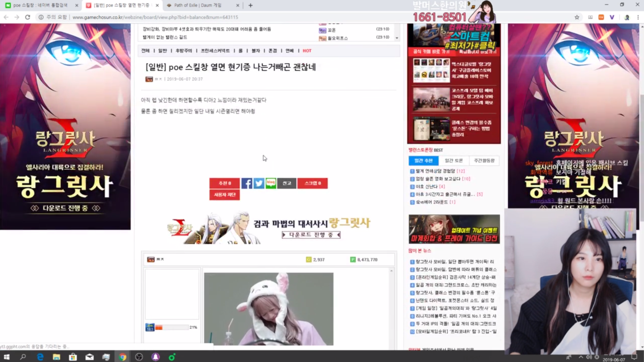The image size is (644, 362).
Task: Reload the page with the refresh icon
Action: (28, 17)
